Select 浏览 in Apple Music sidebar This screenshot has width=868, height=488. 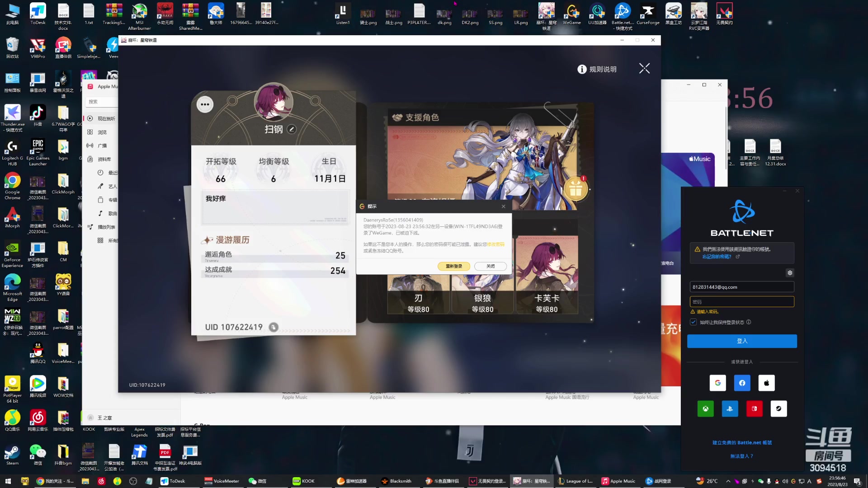[x=102, y=132]
